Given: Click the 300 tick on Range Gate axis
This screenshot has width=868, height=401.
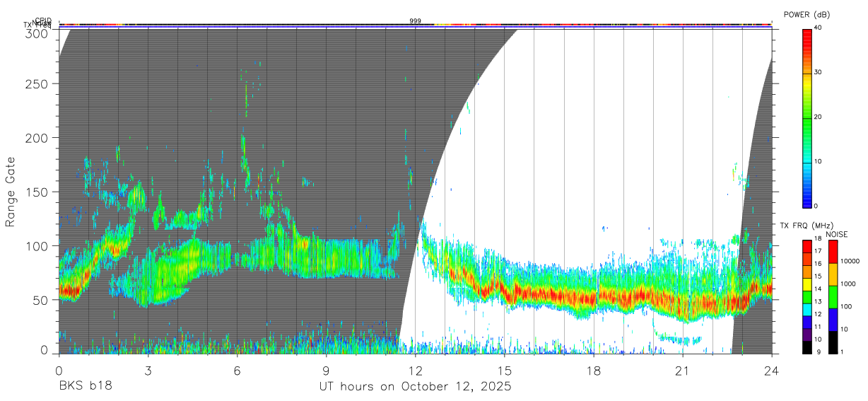Looking at the screenshot, I should [x=37, y=33].
